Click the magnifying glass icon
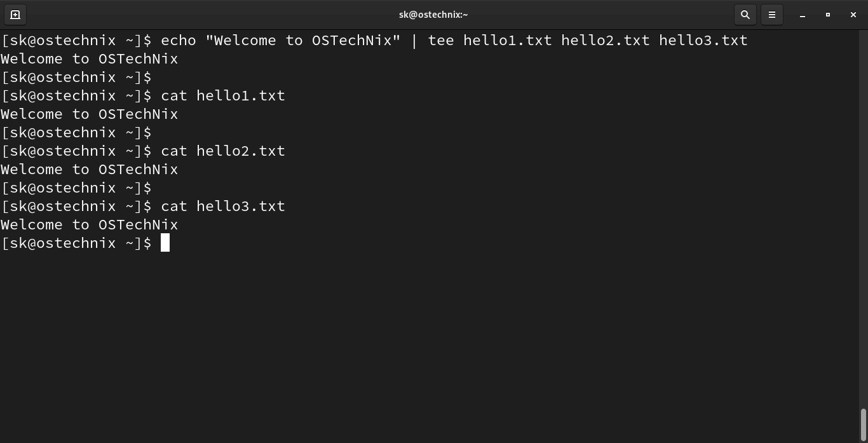Viewport: 868px width, 443px height. pos(745,14)
